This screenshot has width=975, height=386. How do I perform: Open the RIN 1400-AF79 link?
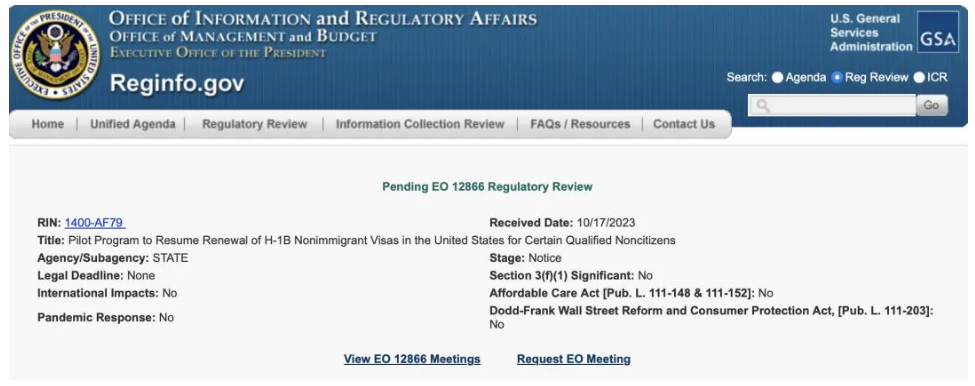95,223
